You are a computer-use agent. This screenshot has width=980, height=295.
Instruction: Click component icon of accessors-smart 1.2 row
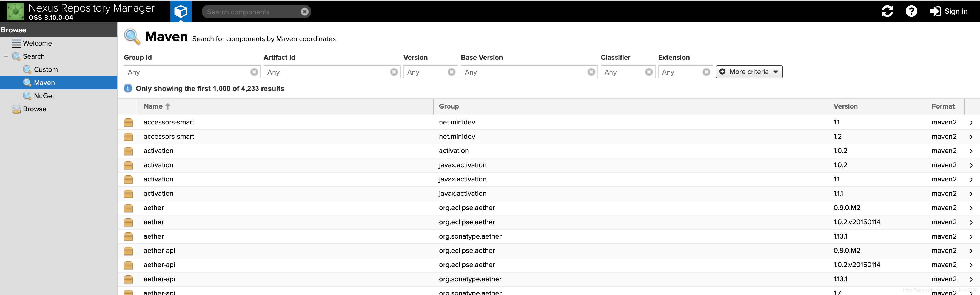point(128,137)
